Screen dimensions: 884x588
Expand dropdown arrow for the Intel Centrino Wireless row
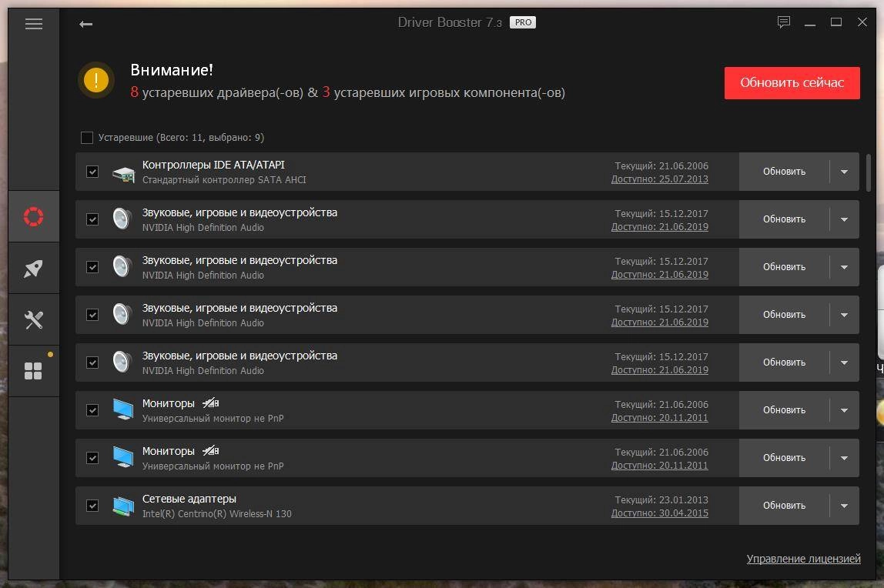[x=844, y=506]
